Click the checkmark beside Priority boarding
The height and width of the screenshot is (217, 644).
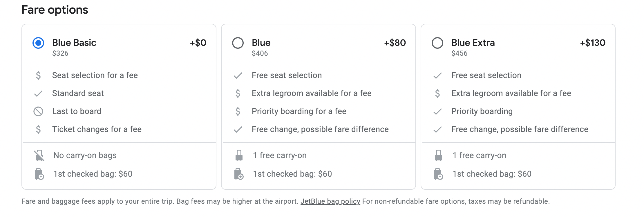[x=437, y=111]
